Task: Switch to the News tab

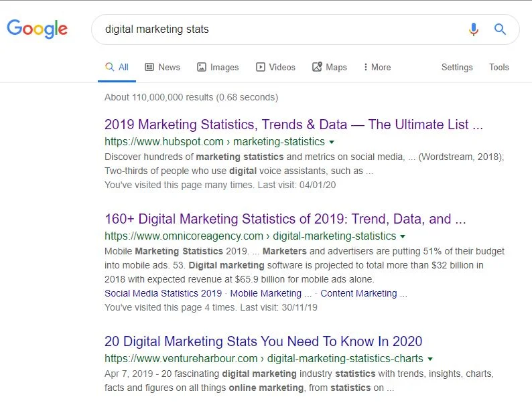Action: [163, 67]
